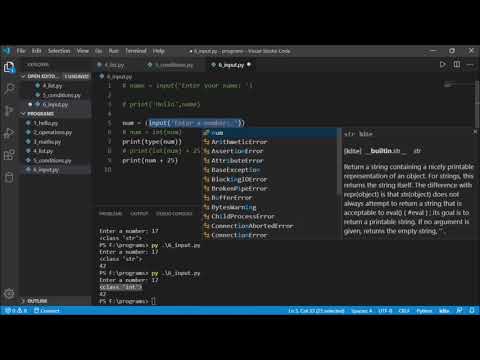The height and width of the screenshot is (360, 480).
Task: Open the Run and Debug view
Action: pos(9,133)
